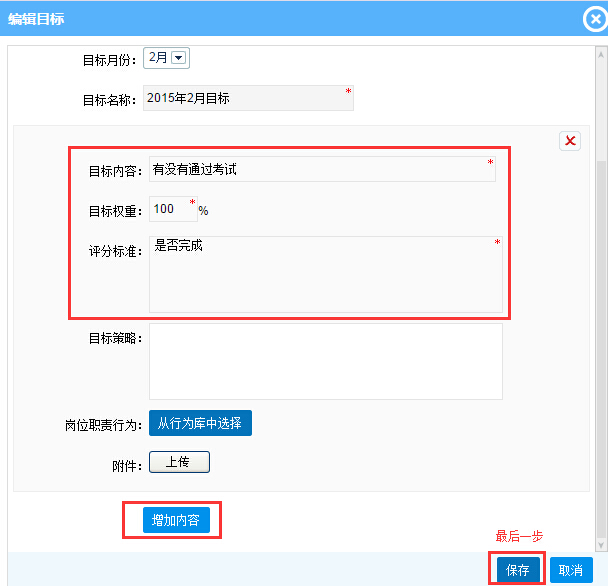
Task: Open the 目标月份 month dropdown
Action: click(166, 58)
